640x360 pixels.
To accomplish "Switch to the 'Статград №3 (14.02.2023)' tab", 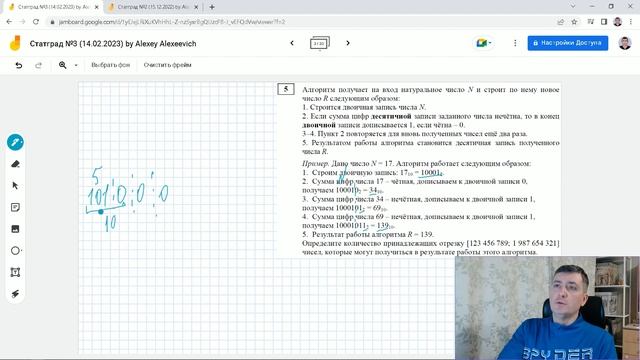I will point(53,7).
